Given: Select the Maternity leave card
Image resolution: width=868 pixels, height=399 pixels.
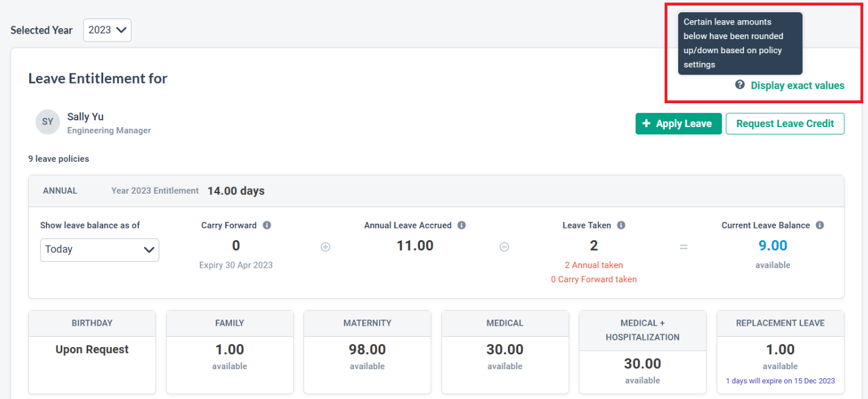Looking at the screenshot, I should click(x=367, y=352).
